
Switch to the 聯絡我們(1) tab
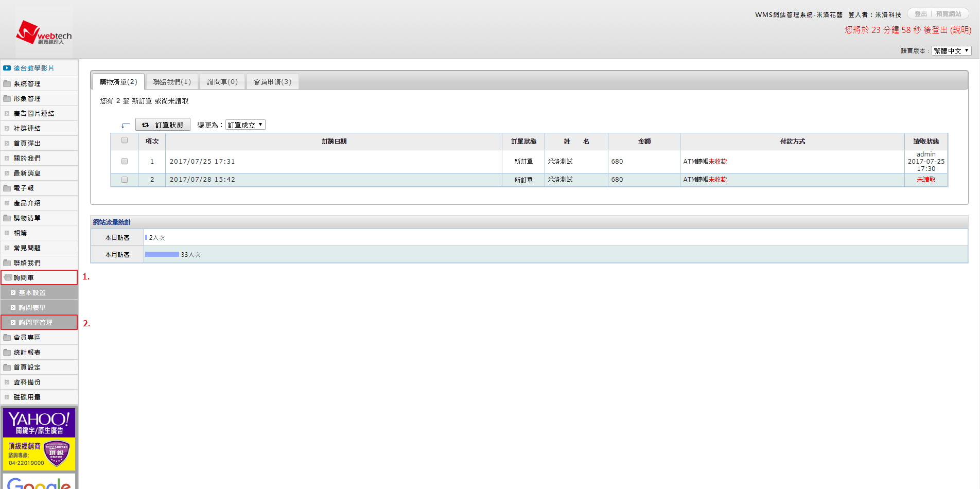coord(172,82)
